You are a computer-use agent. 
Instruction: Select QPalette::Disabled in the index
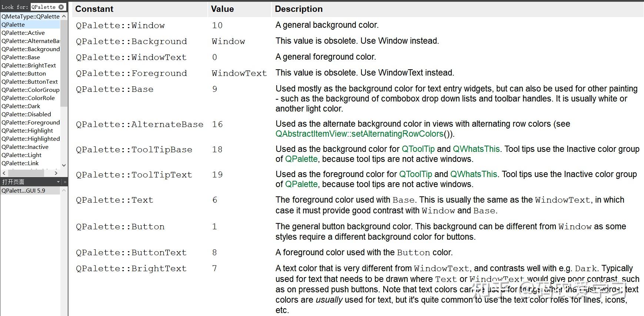pyautogui.click(x=26, y=114)
